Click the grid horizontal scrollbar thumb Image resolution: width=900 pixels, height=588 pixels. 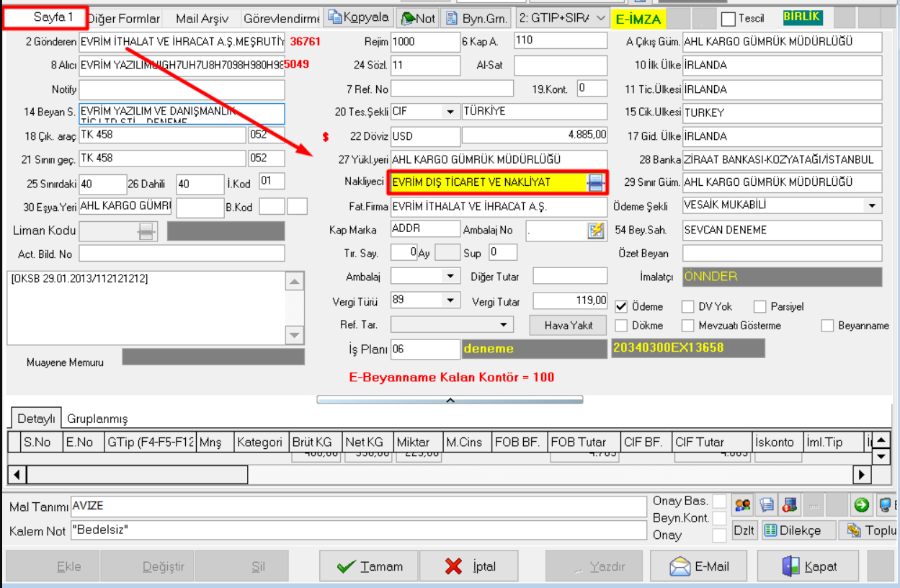pos(137,475)
